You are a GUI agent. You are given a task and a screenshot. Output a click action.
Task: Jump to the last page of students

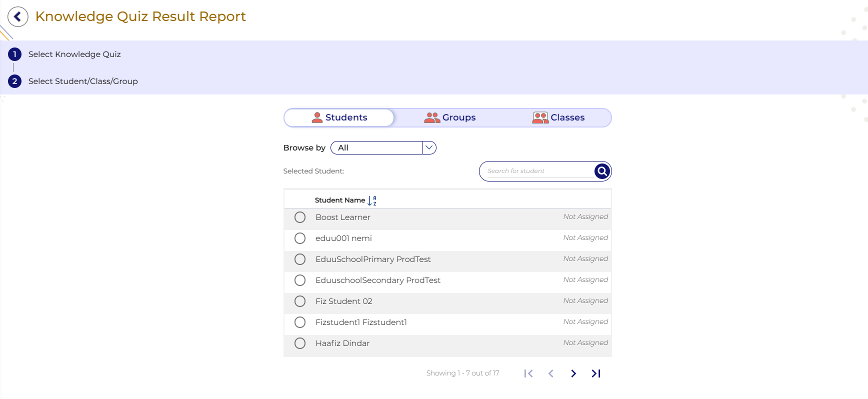tap(596, 373)
